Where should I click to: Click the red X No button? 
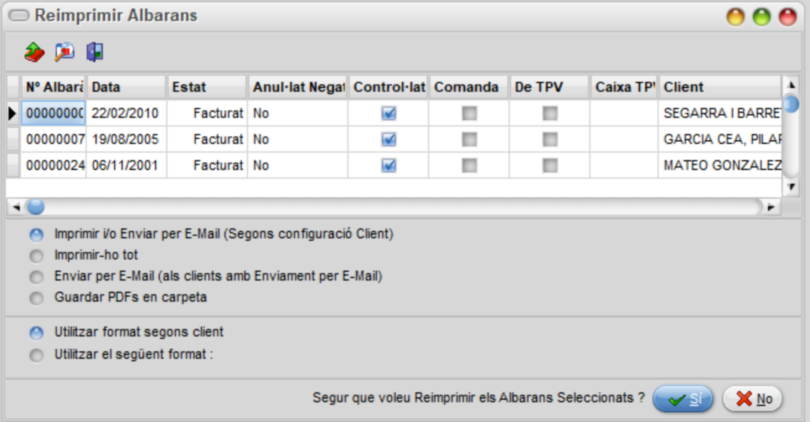(x=752, y=399)
